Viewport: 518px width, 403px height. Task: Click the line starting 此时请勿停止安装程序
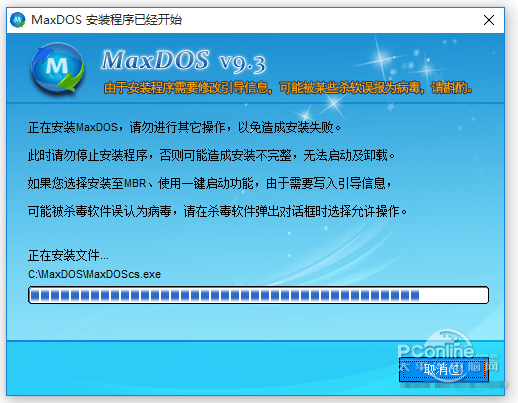211,155
